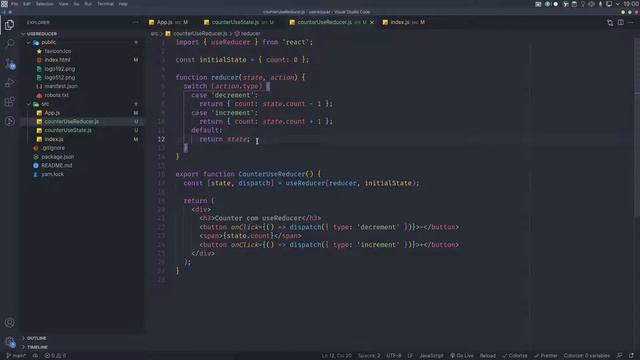Click the split editor icon
Viewport: 640px width, 360px height.
point(620,22)
